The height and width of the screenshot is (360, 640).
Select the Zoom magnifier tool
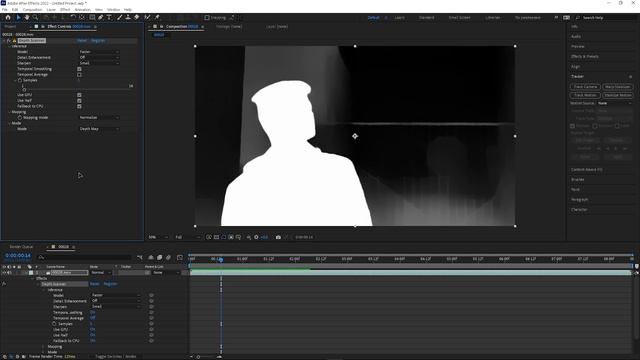pos(36,18)
